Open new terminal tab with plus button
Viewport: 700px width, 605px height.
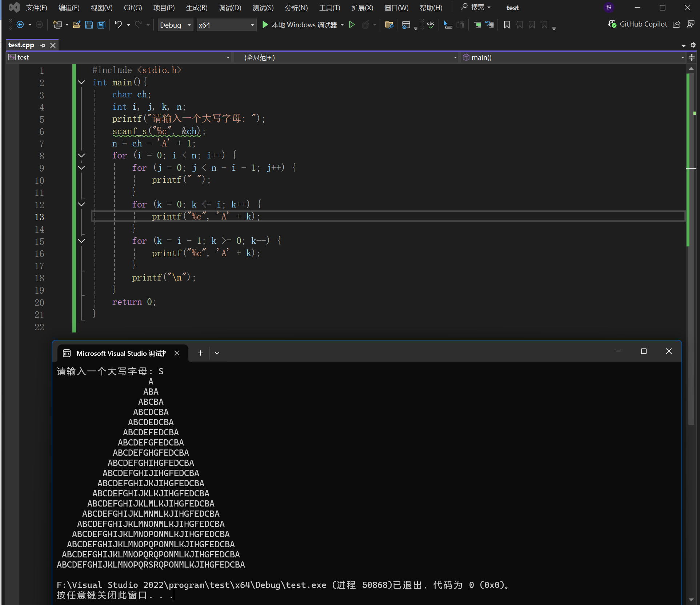200,353
